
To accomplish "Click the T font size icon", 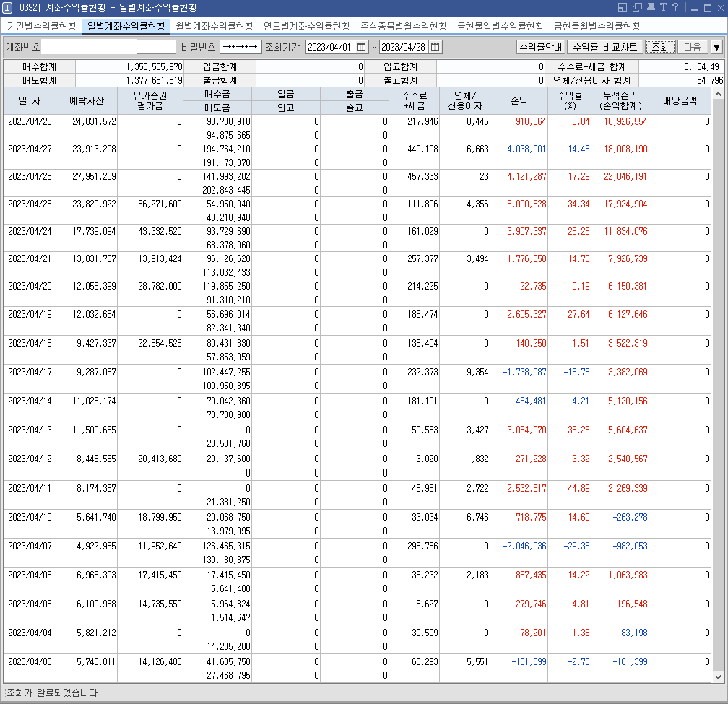I will (x=663, y=7).
